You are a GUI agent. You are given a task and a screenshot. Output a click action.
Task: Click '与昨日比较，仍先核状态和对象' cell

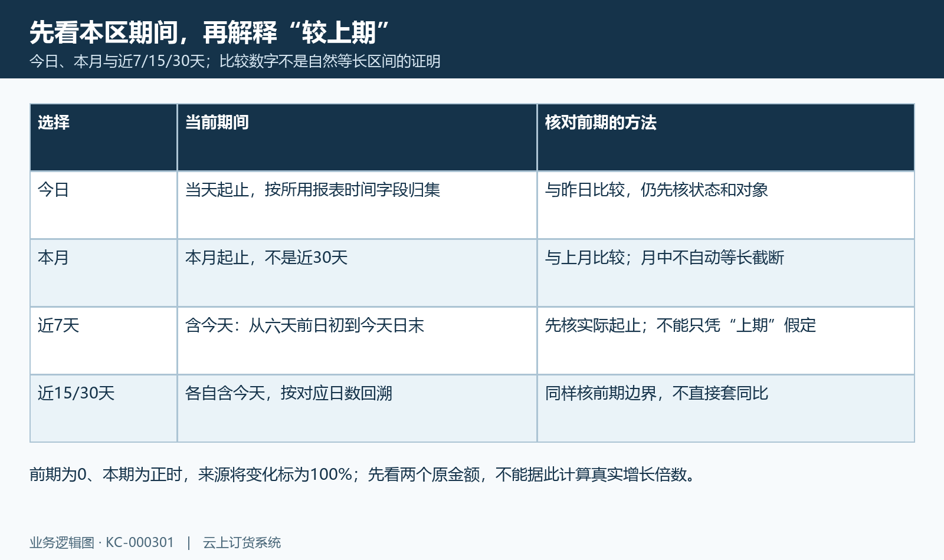point(726,205)
